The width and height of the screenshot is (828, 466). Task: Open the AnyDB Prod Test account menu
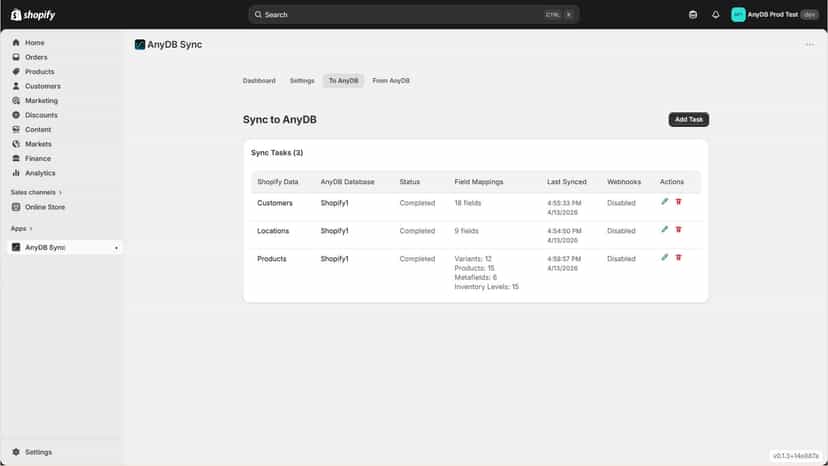point(775,15)
